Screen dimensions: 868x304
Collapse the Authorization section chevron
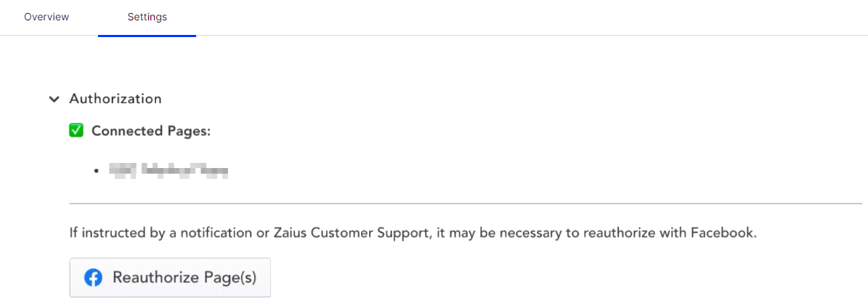54,99
